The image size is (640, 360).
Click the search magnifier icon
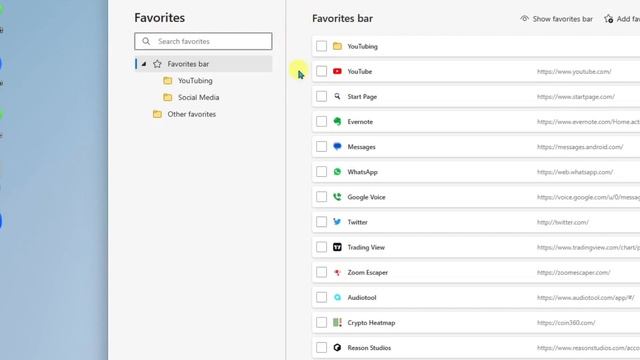(146, 41)
